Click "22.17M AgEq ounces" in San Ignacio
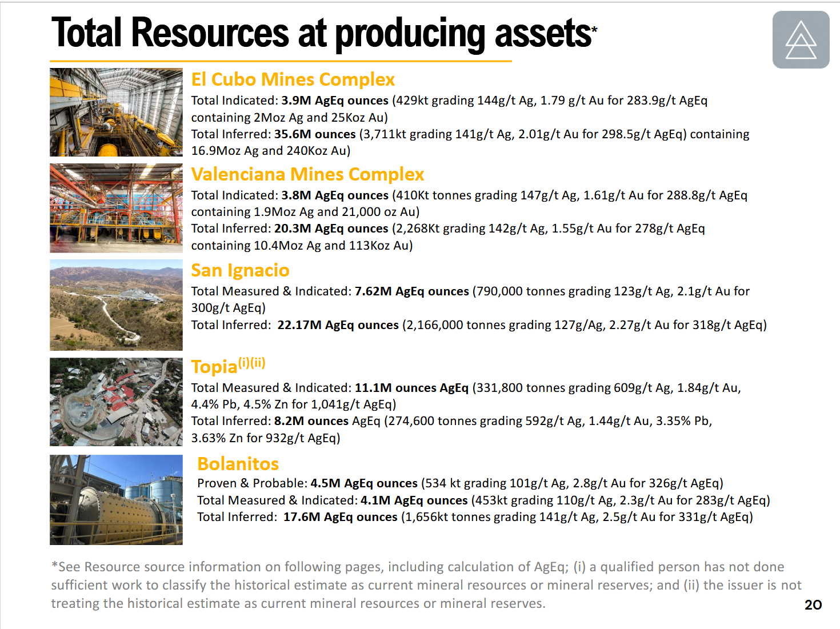Screen dimensions: 840x629 [338, 325]
